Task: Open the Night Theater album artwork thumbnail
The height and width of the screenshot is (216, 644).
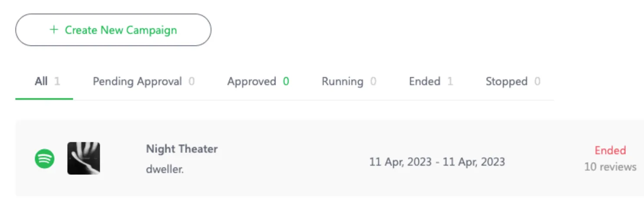Action: [84, 158]
